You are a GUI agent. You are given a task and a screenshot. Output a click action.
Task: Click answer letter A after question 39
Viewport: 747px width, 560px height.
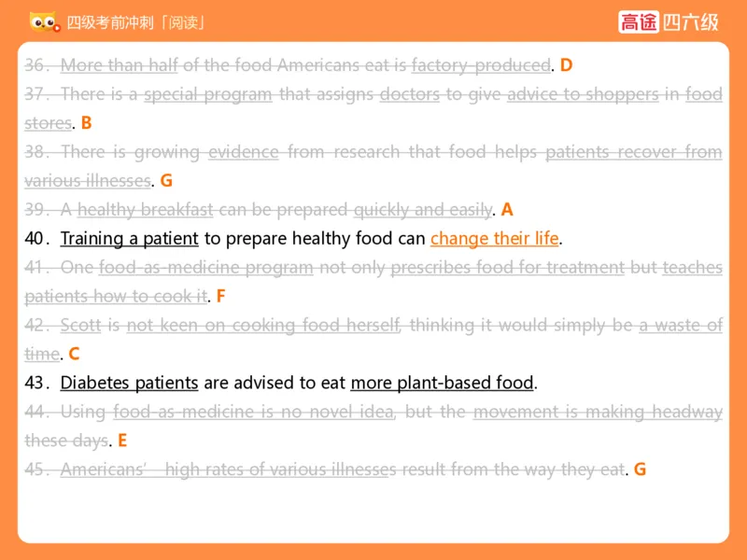pyautogui.click(x=507, y=209)
